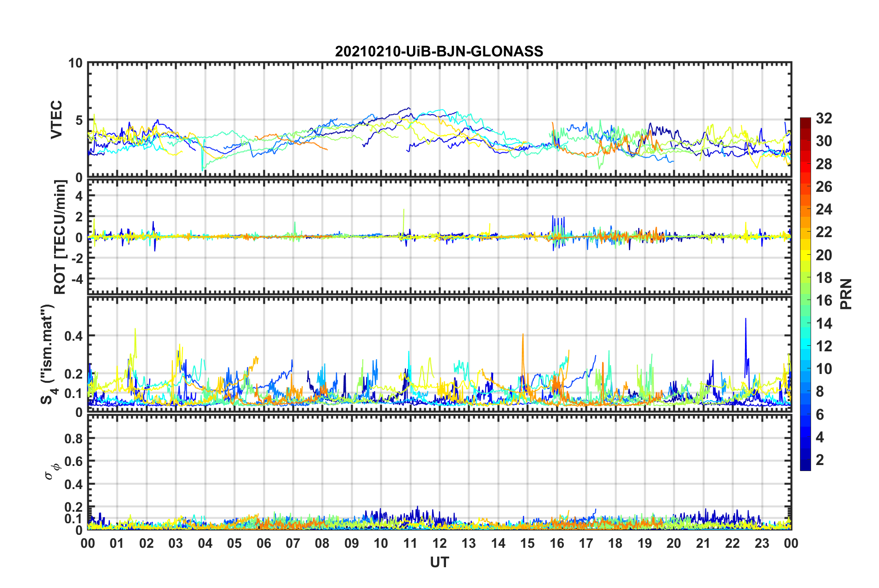Screen dimensions: 879x588
Task: Select the "6" PRN colorbar tick
Action: coord(820,415)
